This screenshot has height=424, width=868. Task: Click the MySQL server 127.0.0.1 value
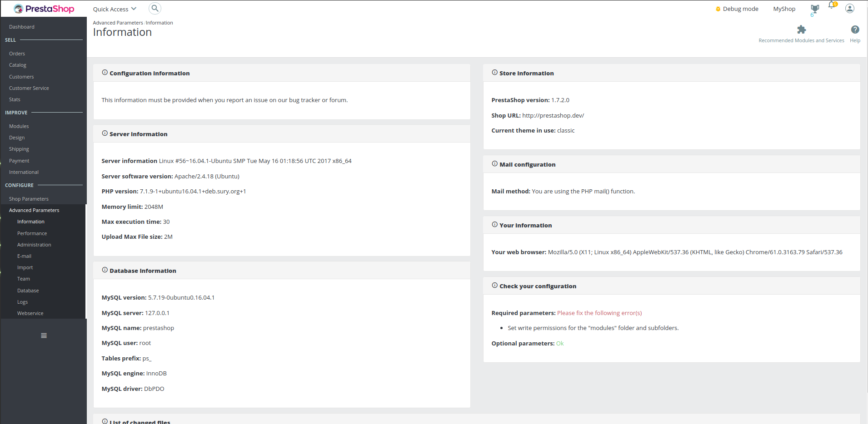point(157,313)
